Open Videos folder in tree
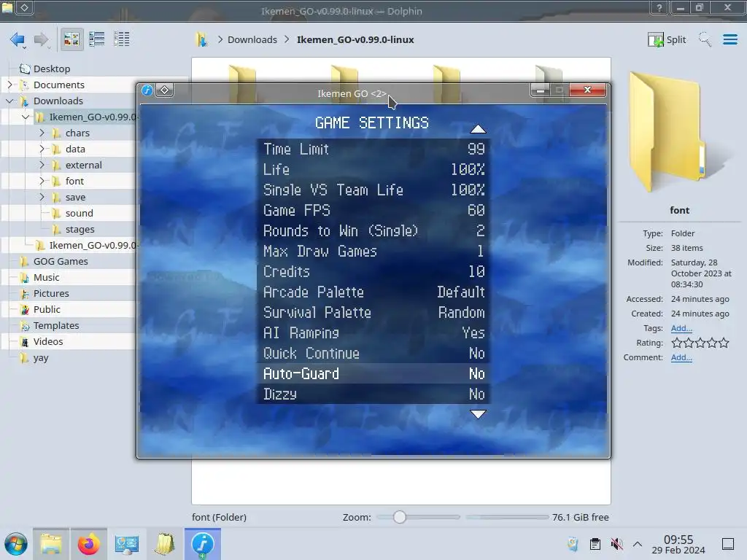Screen dimensions: 747x560 tap(47, 341)
